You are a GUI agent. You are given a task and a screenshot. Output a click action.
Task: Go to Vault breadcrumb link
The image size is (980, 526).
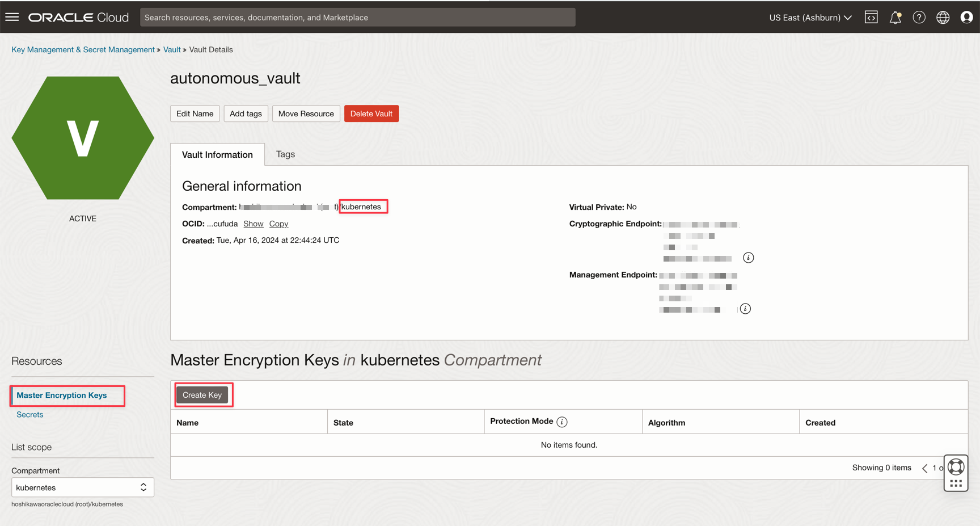(172, 50)
